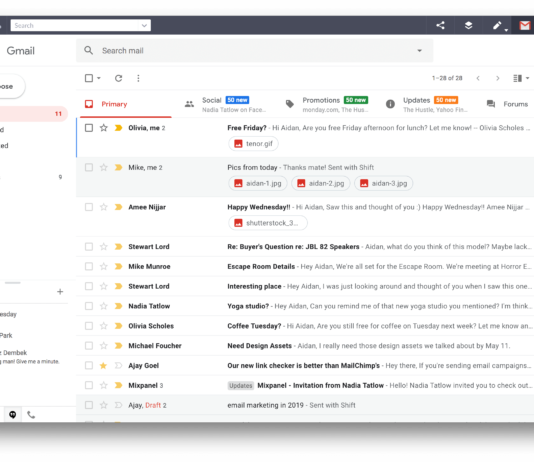Unstar the Ajay Goel email
This screenshot has width=534, height=462.
(x=104, y=366)
